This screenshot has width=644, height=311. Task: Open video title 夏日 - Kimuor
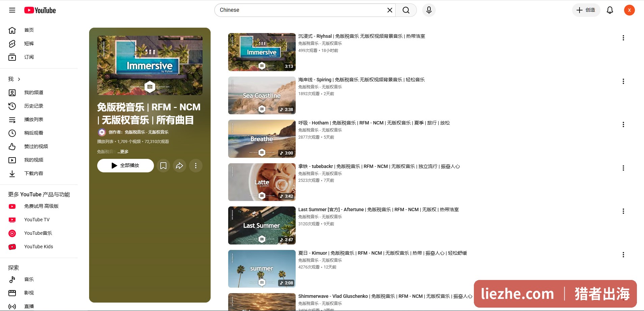coord(383,253)
